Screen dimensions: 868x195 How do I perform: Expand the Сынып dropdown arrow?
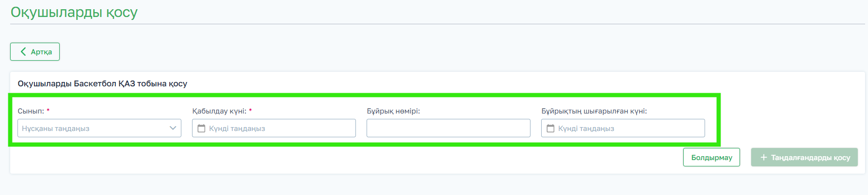173,128
